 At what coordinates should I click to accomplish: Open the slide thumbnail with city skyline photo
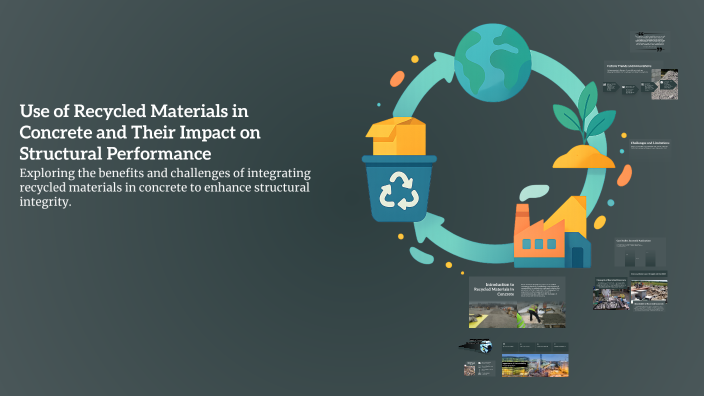[x=535, y=360]
